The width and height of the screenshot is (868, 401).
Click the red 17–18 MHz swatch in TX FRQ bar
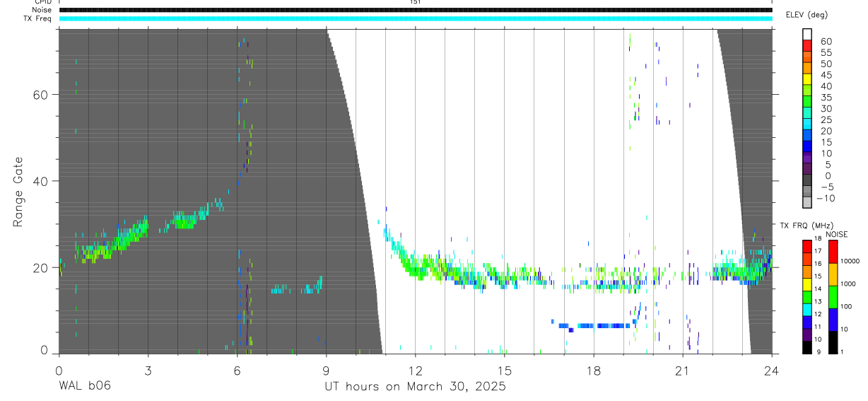click(x=807, y=245)
